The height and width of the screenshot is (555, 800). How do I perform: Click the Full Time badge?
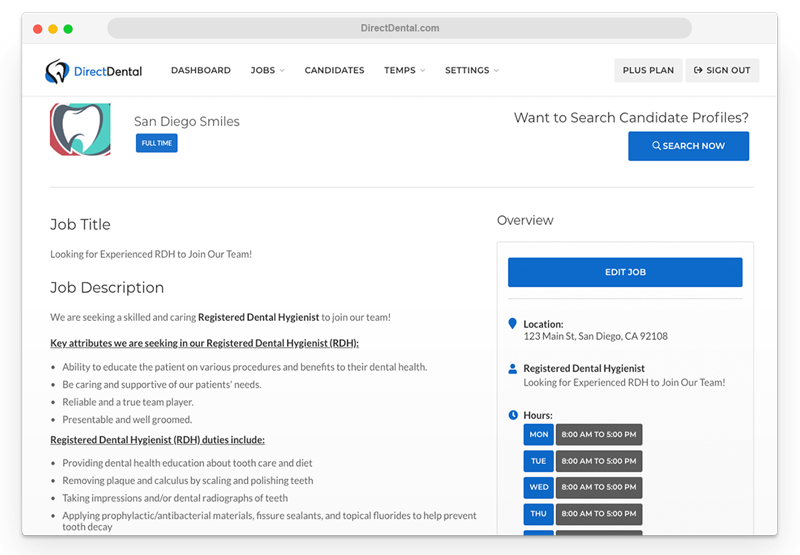click(157, 143)
